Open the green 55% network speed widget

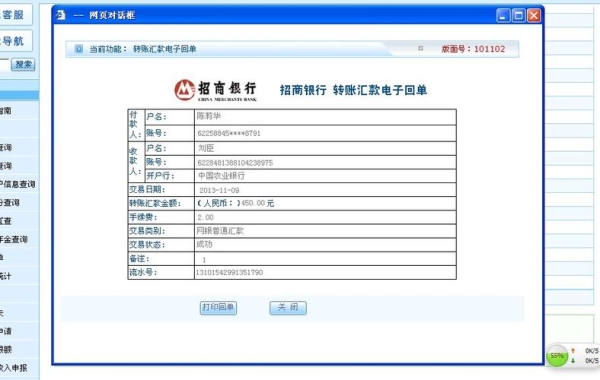(x=557, y=356)
